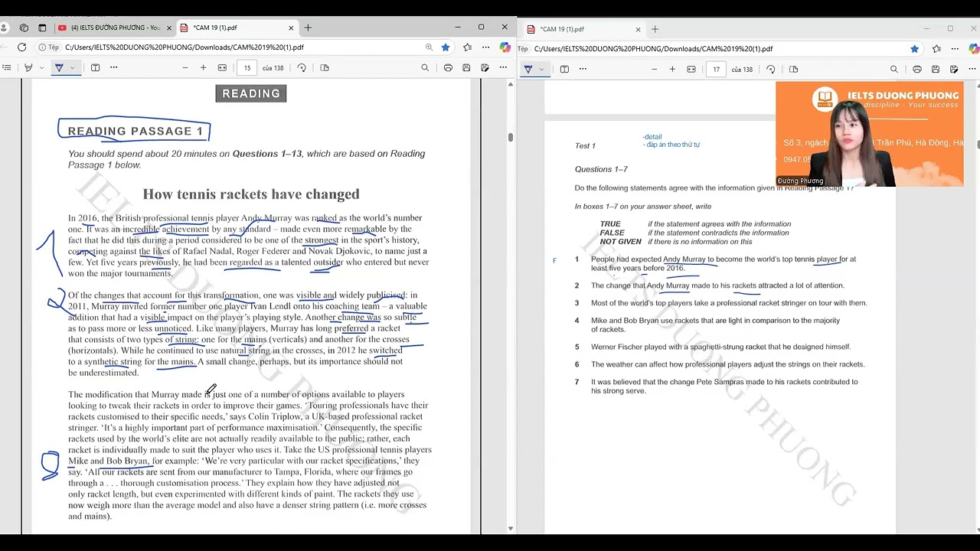Select CAM 19 (1).pdf tab in right window
Screen dimensions: 980x551
[583, 29]
